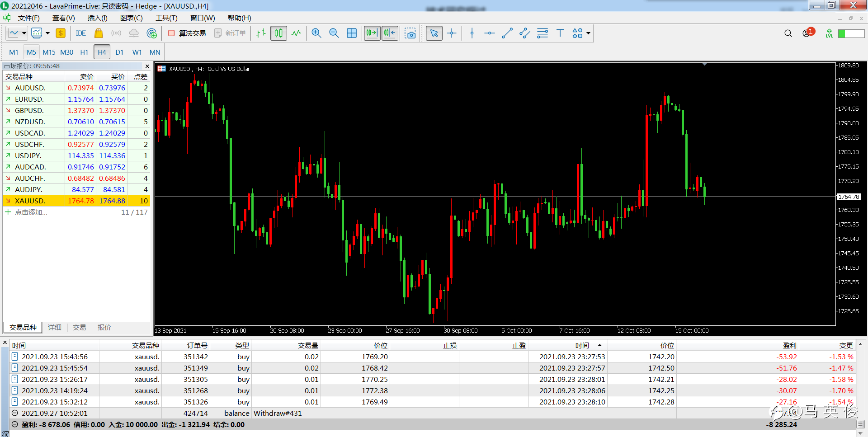Toggle chart shift from right edge
The height and width of the screenshot is (437, 868).
tap(390, 33)
